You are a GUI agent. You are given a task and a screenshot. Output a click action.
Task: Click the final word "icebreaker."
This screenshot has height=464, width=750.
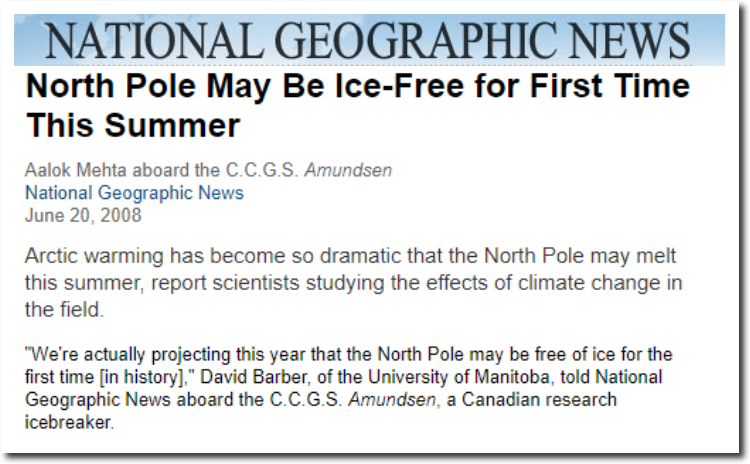[69, 422]
